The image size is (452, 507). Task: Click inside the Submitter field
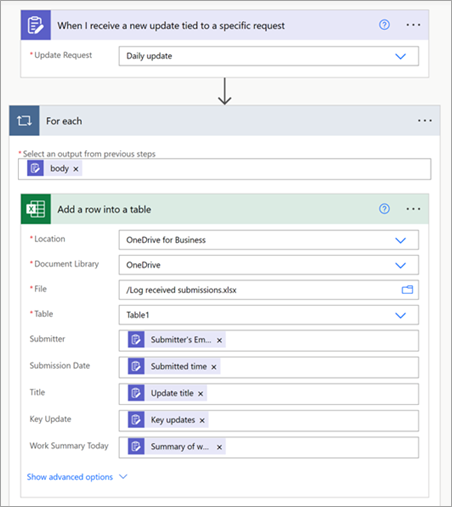click(269, 340)
